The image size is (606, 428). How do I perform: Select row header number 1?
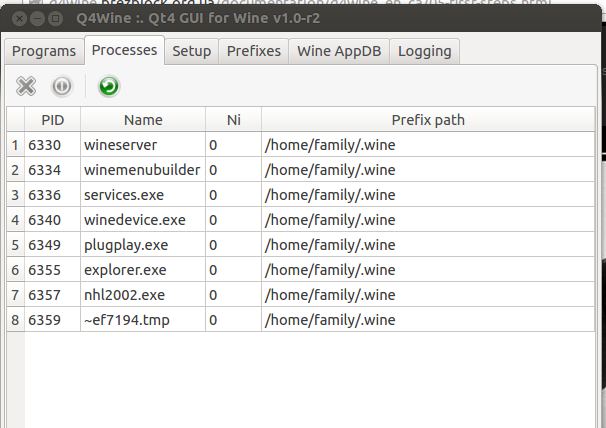pyautogui.click(x=15, y=145)
